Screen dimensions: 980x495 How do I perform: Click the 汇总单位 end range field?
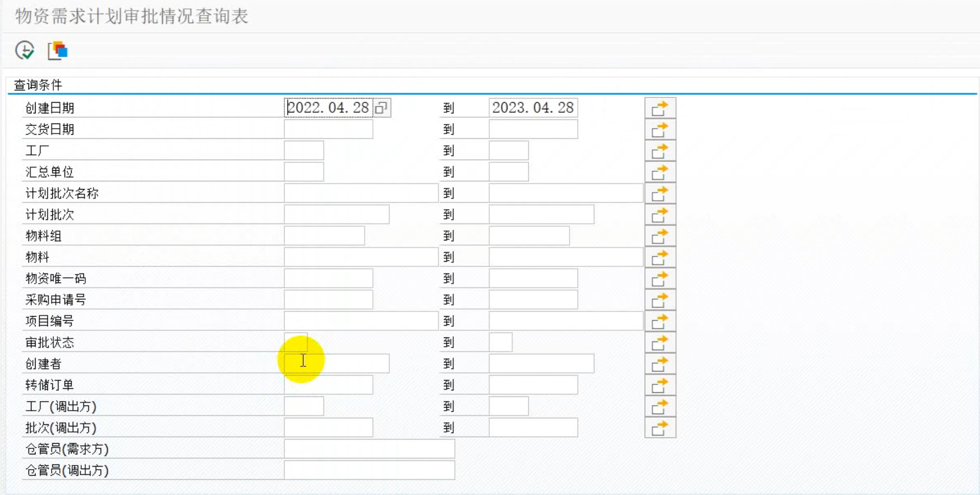(x=509, y=172)
